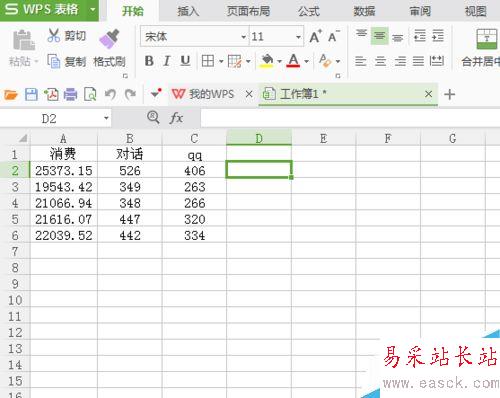Add new document tab with plus
Screen dimensions: 500x398
[x=449, y=94]
